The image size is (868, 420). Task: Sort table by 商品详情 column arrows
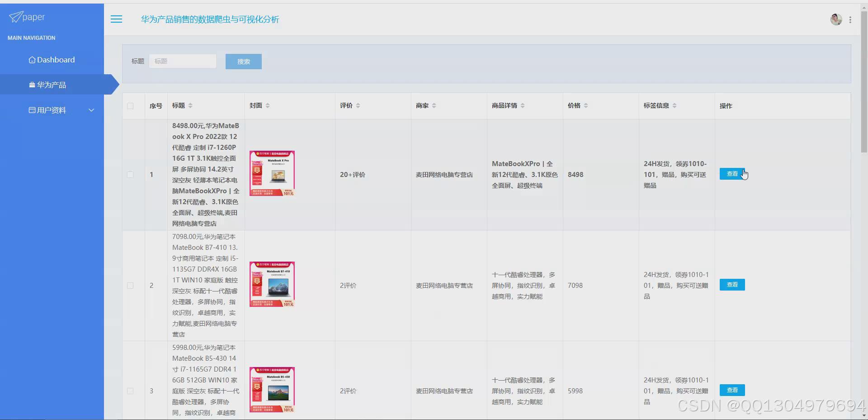point(523,105)
